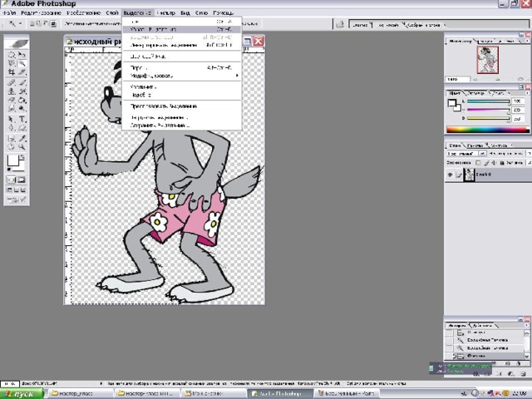Click Пуск start button
The image size is (532, 399).
click(x=22, y=393)
